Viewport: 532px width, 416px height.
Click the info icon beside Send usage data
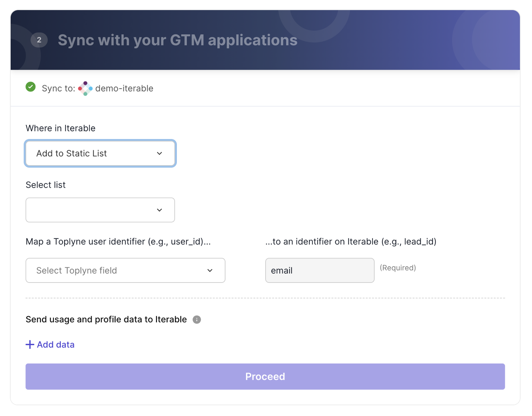pyautogui.click(x=197, y=320)
